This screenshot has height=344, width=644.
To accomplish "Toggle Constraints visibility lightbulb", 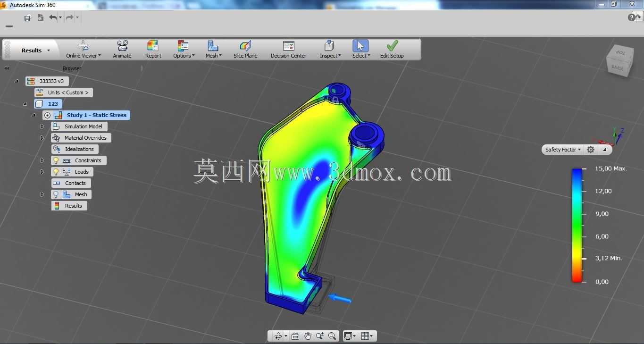I will (56, 160).
